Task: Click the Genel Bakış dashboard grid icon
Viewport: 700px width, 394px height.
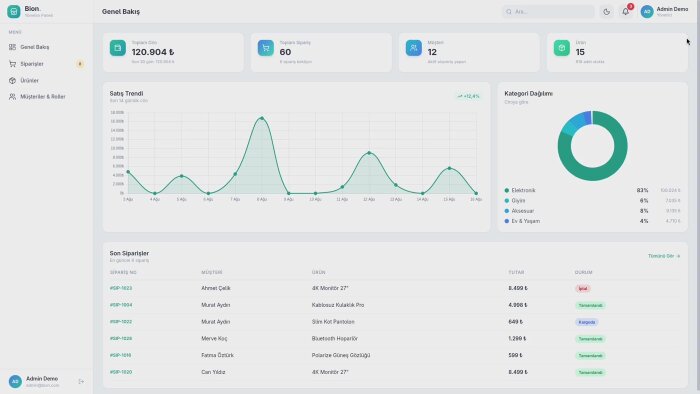Action: click(12, 47)
